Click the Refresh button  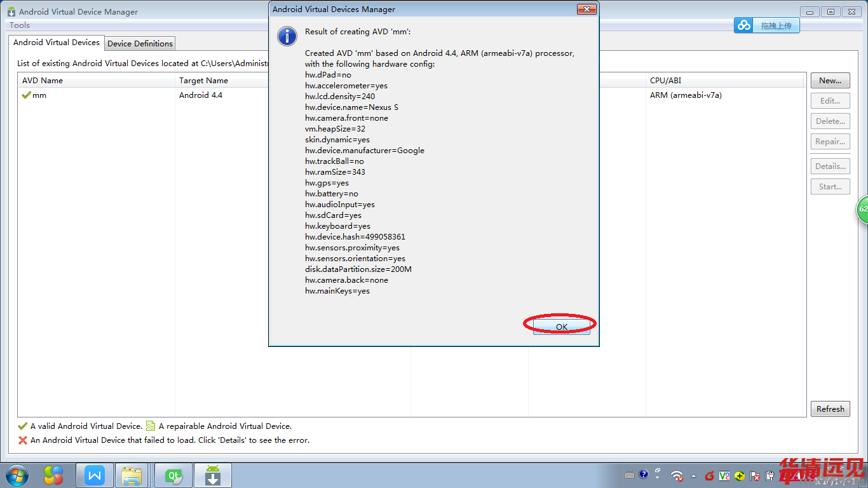click(x=830, y=409)
